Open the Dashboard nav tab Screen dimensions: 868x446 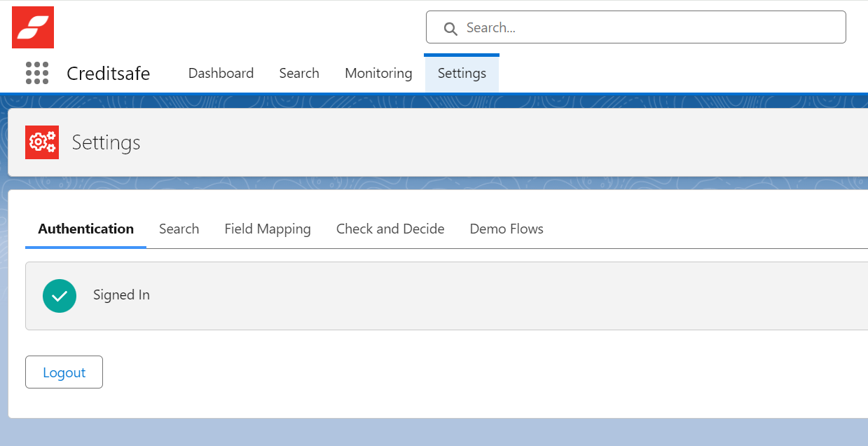(221, 73)
